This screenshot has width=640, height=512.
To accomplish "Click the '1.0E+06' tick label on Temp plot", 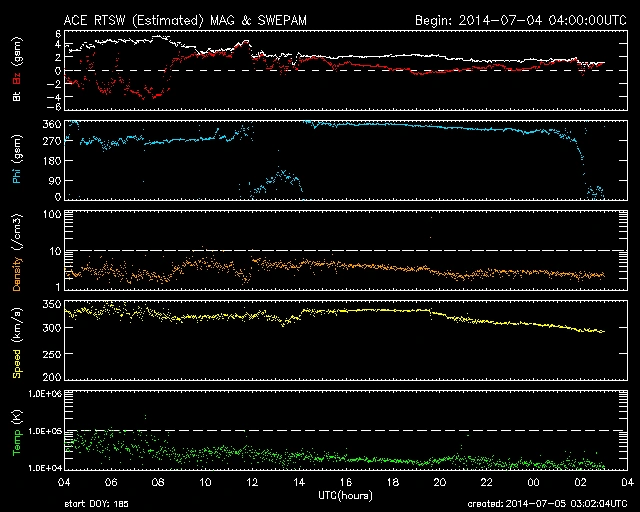I will [45, 394].
